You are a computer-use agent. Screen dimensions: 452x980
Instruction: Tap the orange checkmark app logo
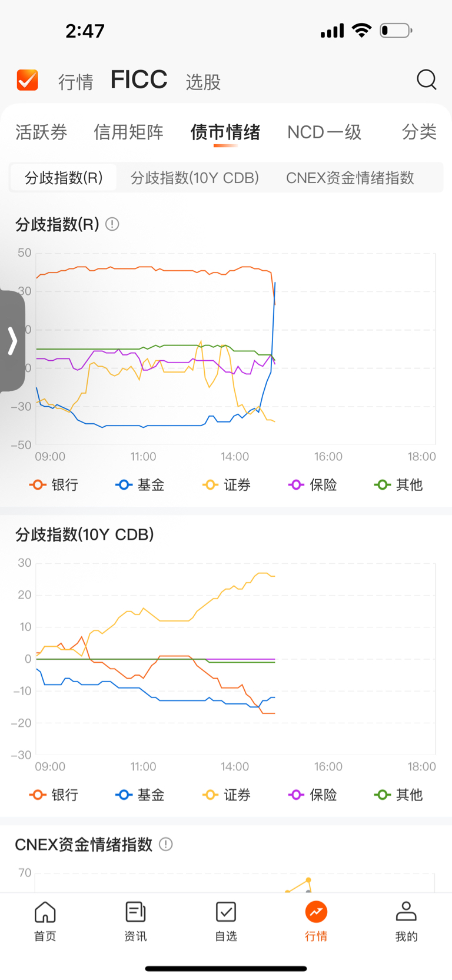(28, 80)
